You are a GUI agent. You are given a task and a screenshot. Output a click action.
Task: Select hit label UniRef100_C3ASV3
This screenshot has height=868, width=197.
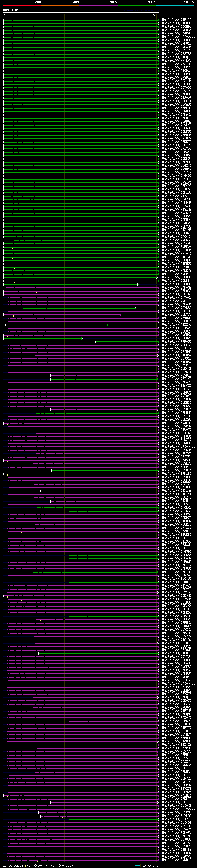pyautogui.click(x=177, y=856)
